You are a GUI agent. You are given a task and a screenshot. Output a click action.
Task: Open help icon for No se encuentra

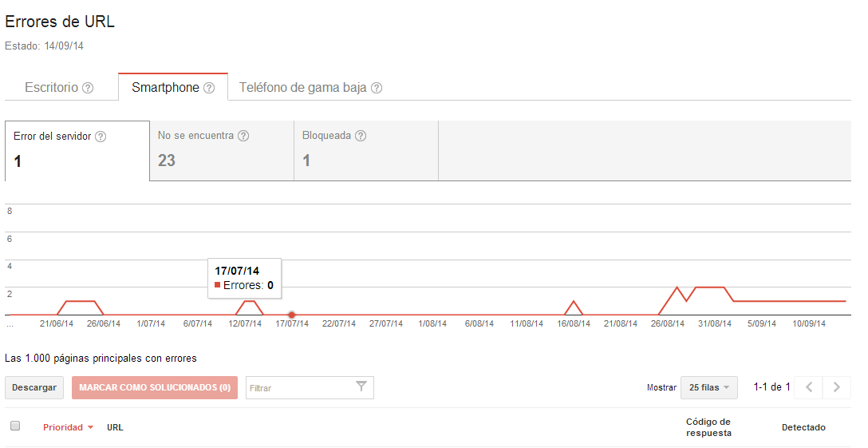pyautogui.click(x=243, y=136)
